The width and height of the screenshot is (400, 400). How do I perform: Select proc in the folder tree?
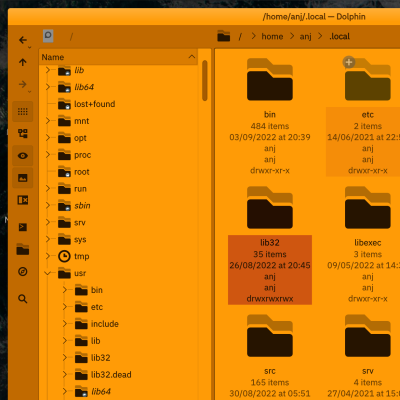click(x=83, y=155)
